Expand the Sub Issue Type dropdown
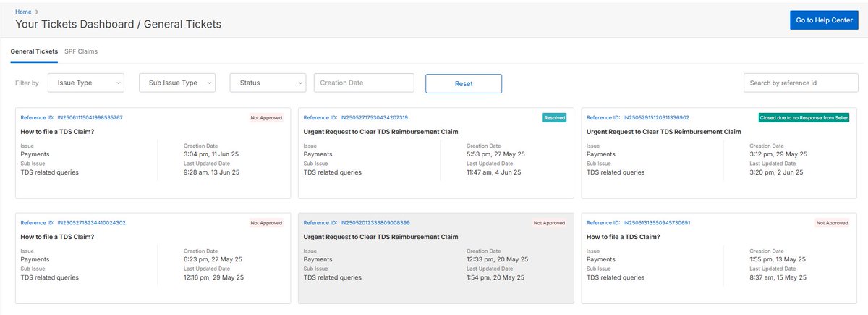The width and height of the screenshot is (868, 315). tap(177, 83)
